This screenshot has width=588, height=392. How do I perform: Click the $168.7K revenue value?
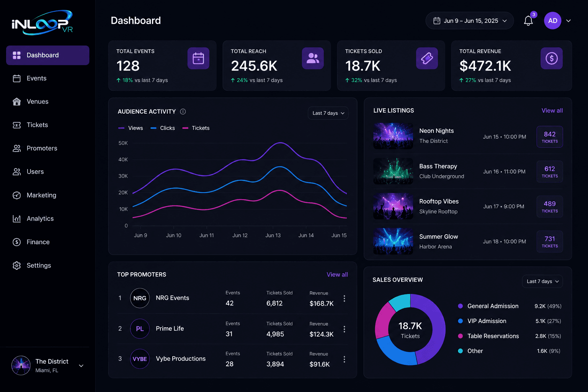322,303
